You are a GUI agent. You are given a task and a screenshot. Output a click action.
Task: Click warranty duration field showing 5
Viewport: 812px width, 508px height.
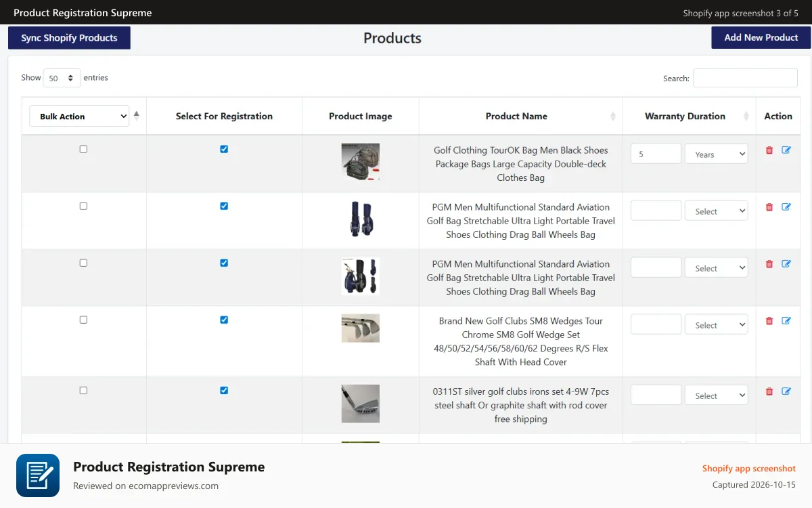[x=656, y=154]
